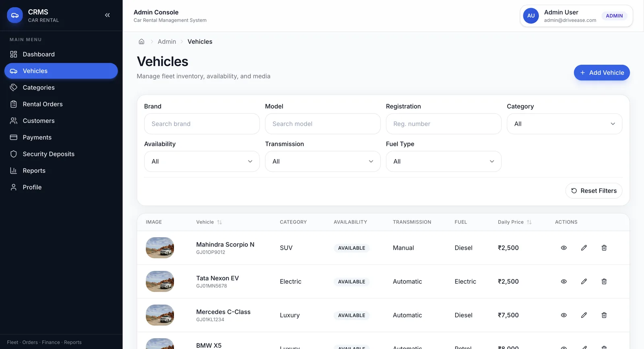Open Payments section
Screen dimensions: 644x349
[61, 137]
